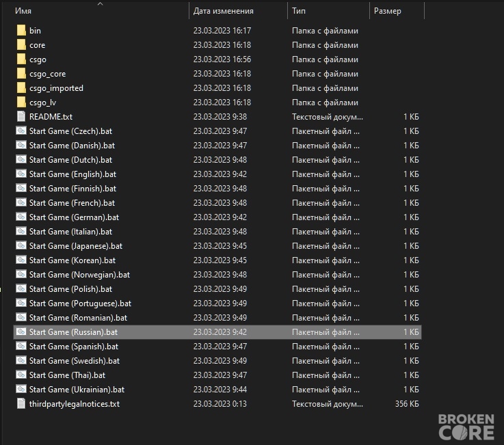This screenshot has height=445, width=504.
Task: Select the Start Game (Polish).bat file name
Action: click(70, 289)
